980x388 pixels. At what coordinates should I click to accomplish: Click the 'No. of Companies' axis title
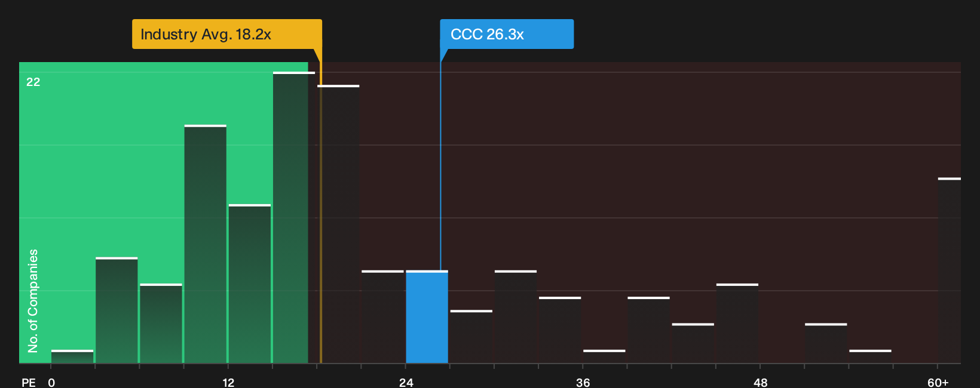point(33,300)
